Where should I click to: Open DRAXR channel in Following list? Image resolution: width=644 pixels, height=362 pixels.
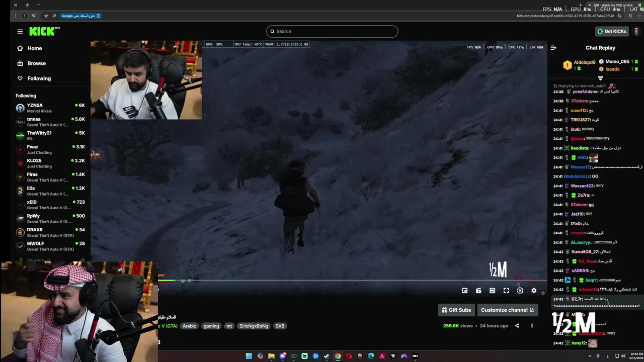[x=50, y=232]
